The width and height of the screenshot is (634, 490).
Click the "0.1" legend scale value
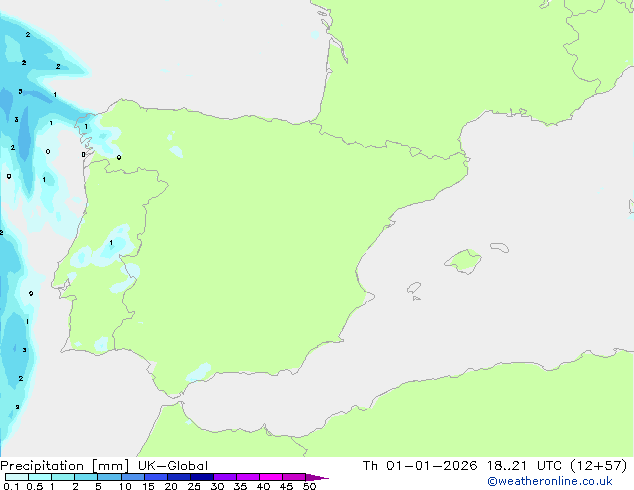click(11, 486)
